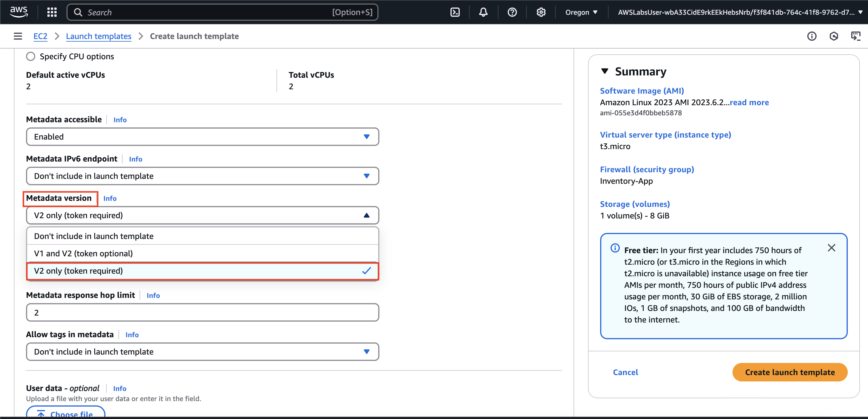868x419 pixels.
Task: Toggle the side navigation hamburger menu
Action: tap(18, 36)
